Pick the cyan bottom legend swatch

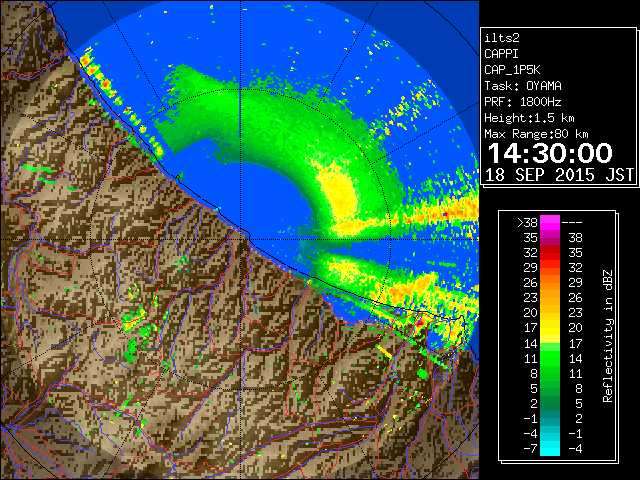(x=550, y=449)
